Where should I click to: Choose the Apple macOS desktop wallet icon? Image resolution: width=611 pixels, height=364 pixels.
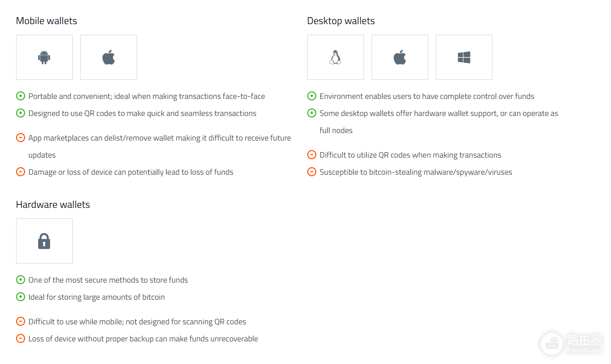pos(400,57)
